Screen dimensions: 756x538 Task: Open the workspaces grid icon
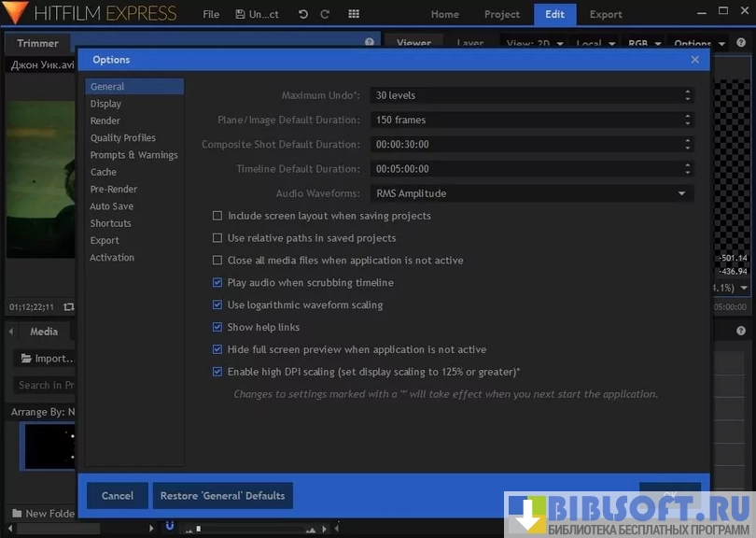pos(354,15)
